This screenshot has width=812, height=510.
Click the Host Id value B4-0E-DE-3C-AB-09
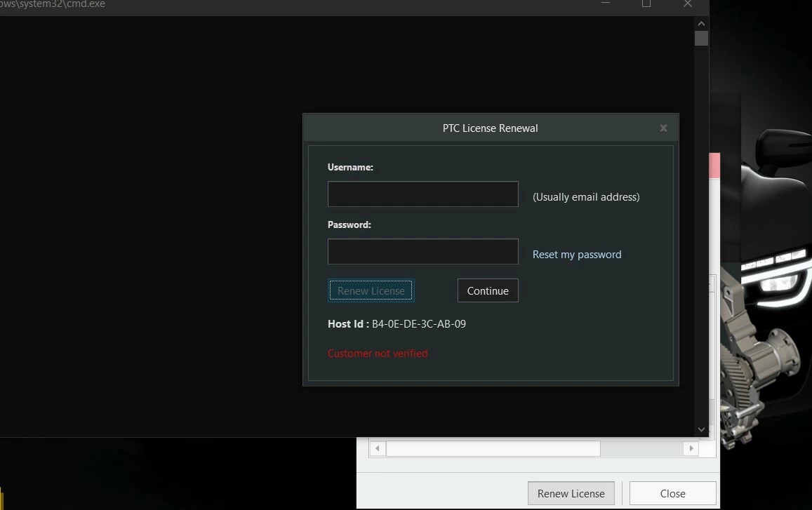[x=419, y=324]
